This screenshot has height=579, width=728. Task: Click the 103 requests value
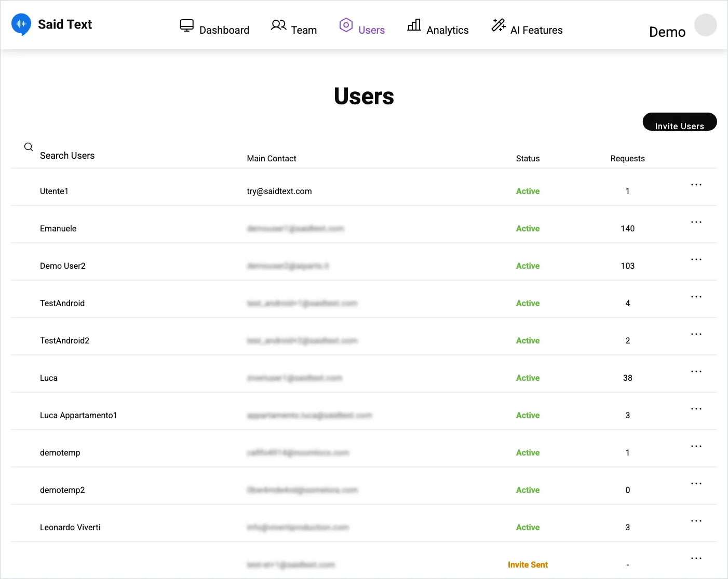pos(628,266)
